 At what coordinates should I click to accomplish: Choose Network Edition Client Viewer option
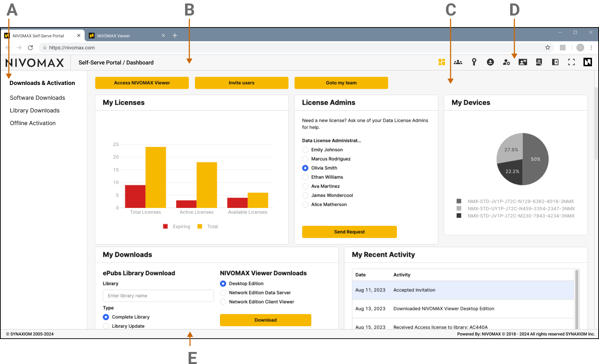[223, 302]
